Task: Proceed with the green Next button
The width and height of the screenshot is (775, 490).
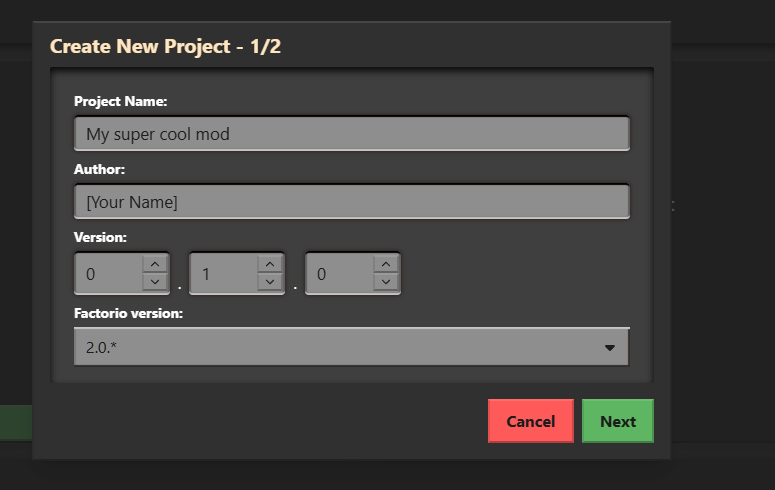Action: click(x=617, y=421)
